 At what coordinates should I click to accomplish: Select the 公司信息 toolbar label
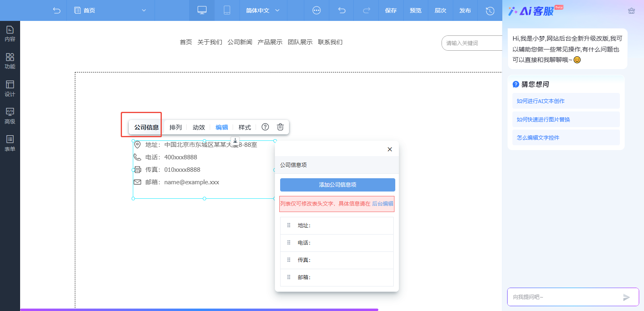coord(147,127)
